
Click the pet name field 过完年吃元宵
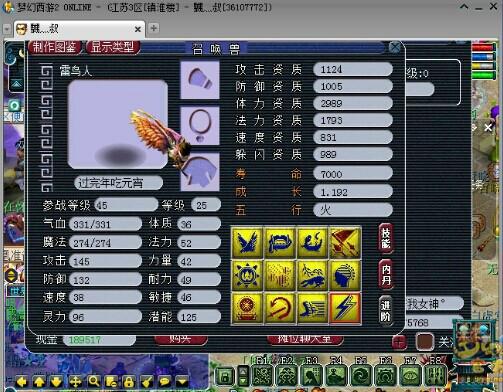pyautogui.click(x=119, y=183)
